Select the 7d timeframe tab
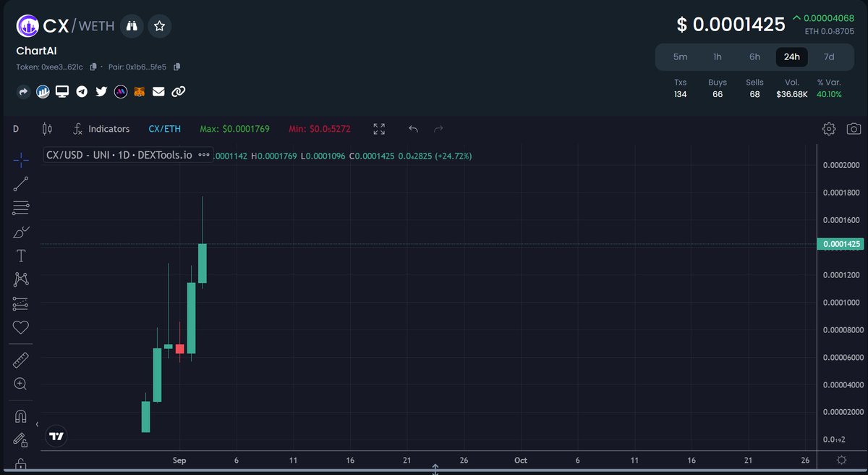The height and width of the screenshot is (475, 868). click(829, 56)
